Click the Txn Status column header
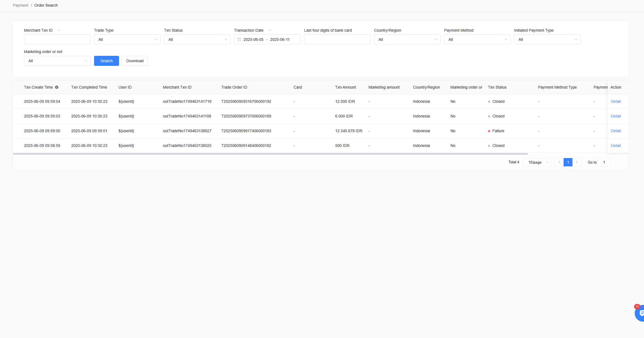Viewport: 644px width, 338px height. pyautogui.click(x=497, y=87)
